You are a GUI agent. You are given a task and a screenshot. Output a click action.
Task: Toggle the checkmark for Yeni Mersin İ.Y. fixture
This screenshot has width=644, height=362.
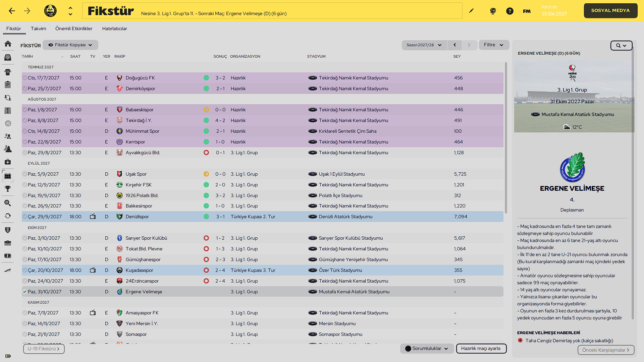25,323
